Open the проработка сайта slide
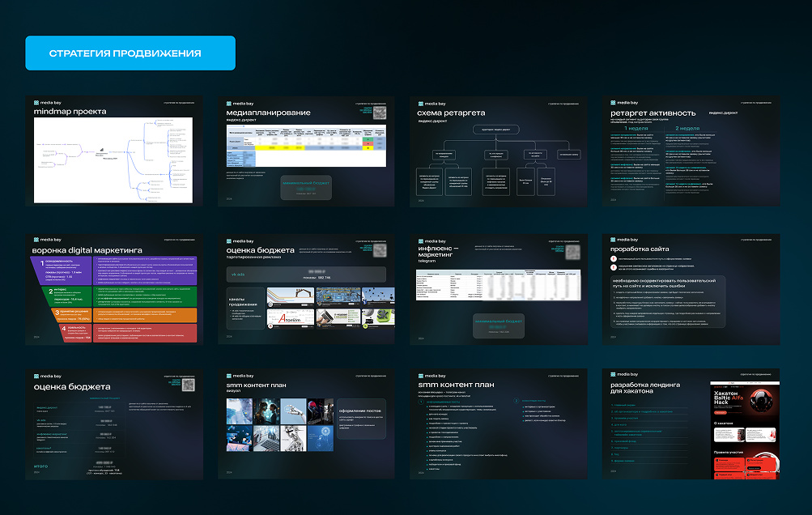This screenshot has width=812, height=515. pyautogui.click(x=691, y=289)
